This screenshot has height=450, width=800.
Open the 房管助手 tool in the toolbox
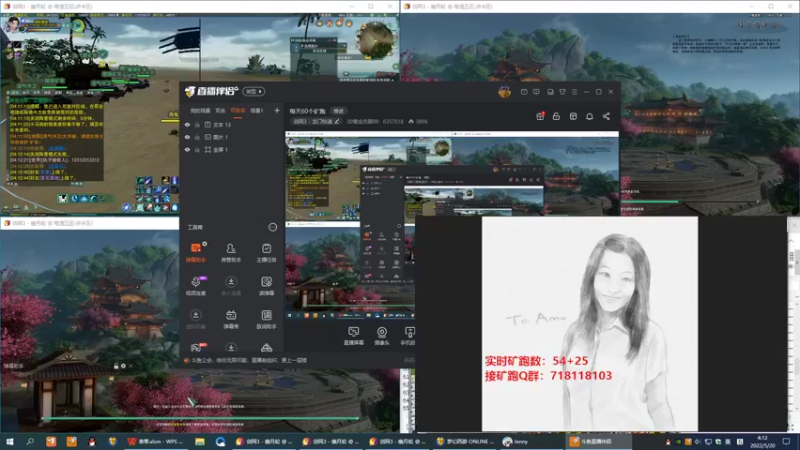[x=231, y=252]
